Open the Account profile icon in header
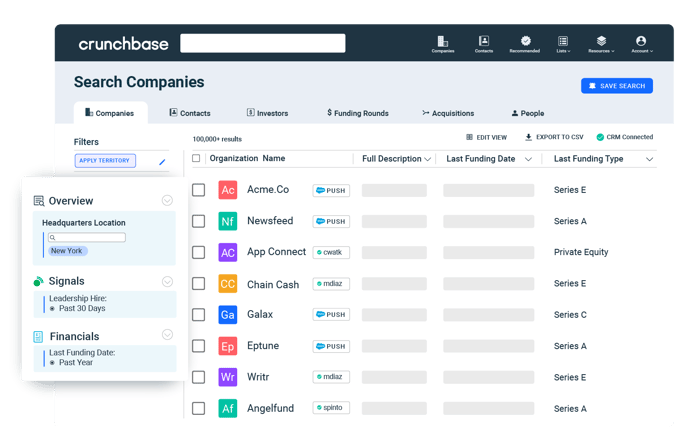 coord(641,41)
